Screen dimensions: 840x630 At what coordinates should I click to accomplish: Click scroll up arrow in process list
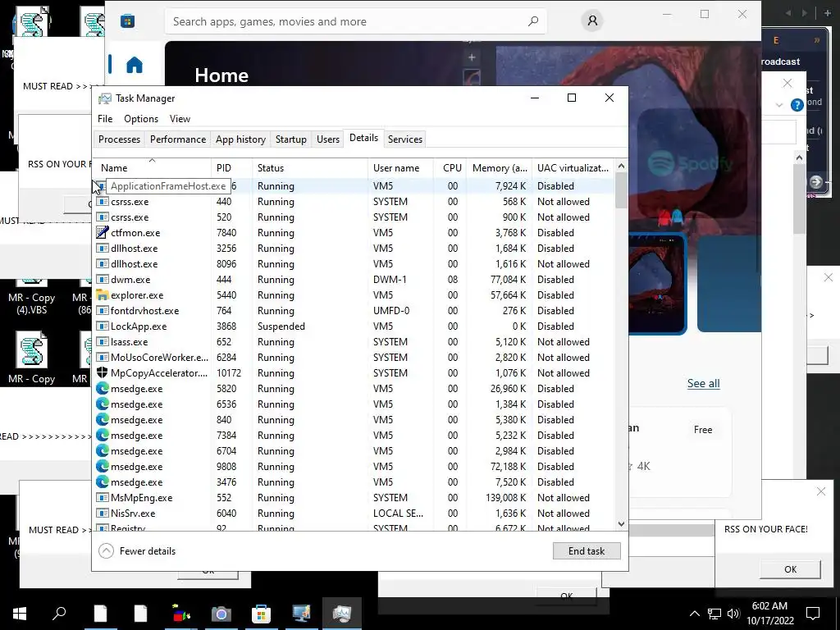(x=621, y=166)
